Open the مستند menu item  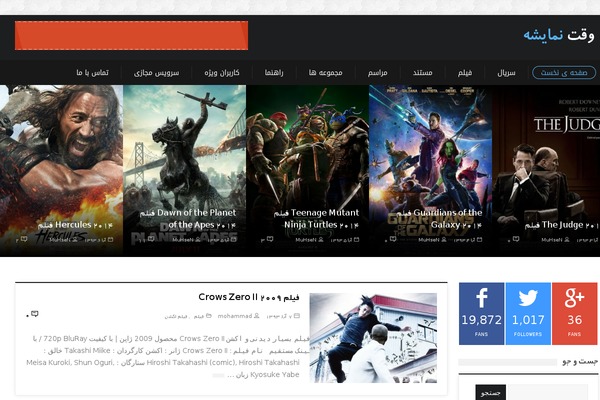[422, 72]
